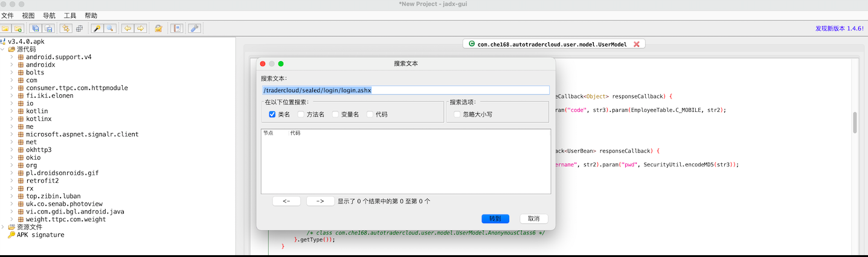This screenshot has width=868, height=257.
Task: Select consumer.ttpc.com.httpmodule tree item
Action: (77, 88)
